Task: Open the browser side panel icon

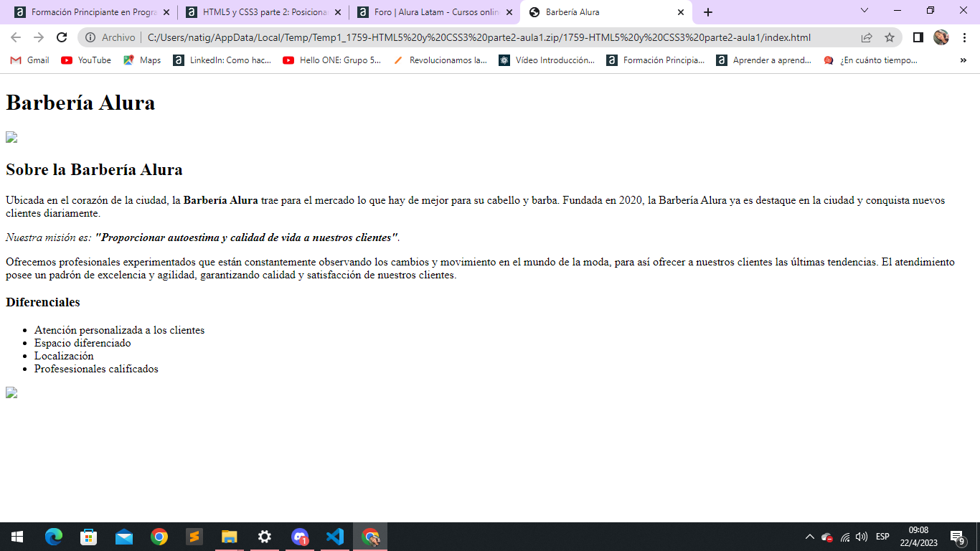Action: tap(918, 37)
